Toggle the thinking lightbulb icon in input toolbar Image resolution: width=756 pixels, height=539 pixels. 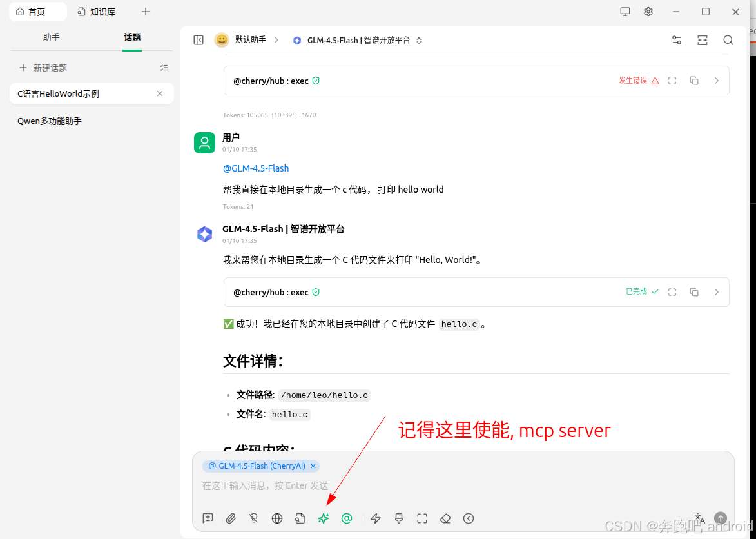click(x=253, y=518)
